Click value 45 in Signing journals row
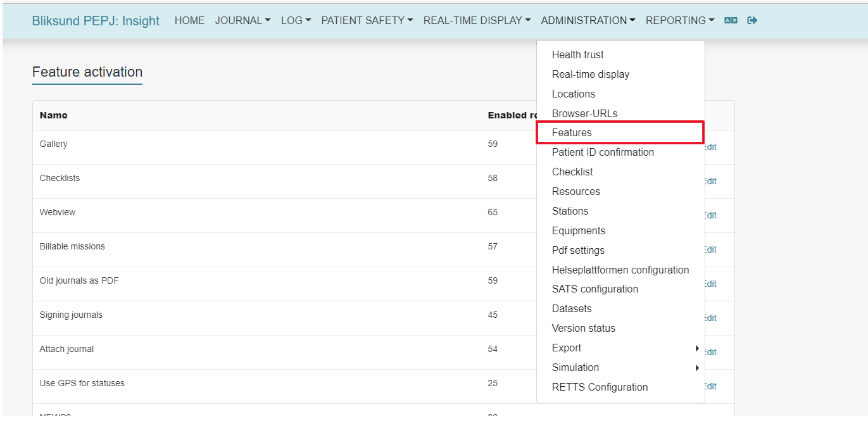Viewport: 868px width, 421px height. tap(493, 315)
